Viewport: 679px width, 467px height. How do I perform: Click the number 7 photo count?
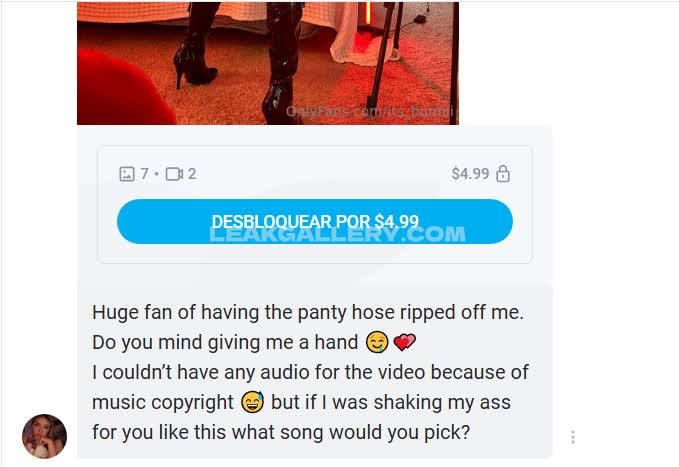click(144, 174)
